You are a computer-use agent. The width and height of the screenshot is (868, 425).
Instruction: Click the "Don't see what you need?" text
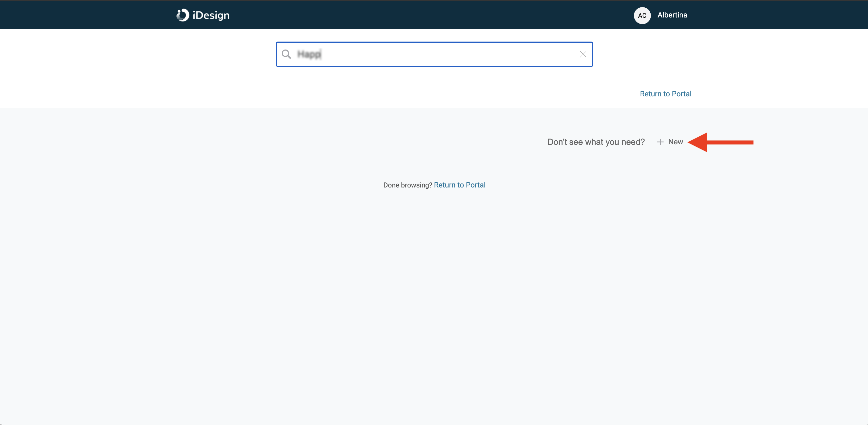pos(596,142)
